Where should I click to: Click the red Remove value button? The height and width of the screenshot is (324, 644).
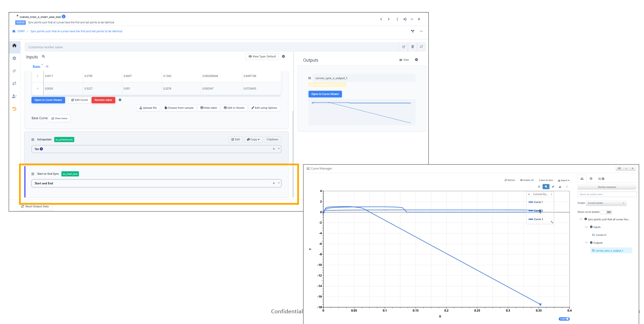click(x=103, y=100)
